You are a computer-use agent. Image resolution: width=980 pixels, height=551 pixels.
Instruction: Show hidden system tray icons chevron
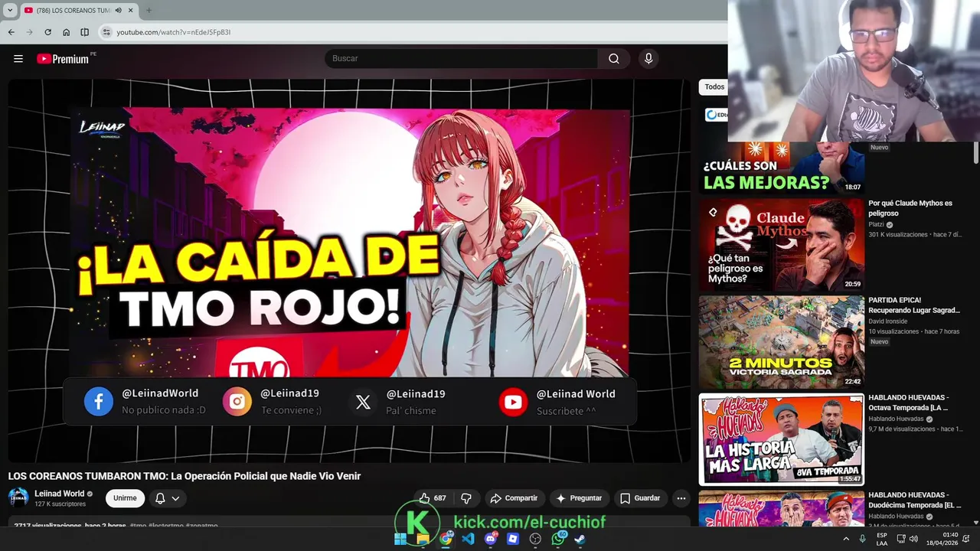click(846, 539)
